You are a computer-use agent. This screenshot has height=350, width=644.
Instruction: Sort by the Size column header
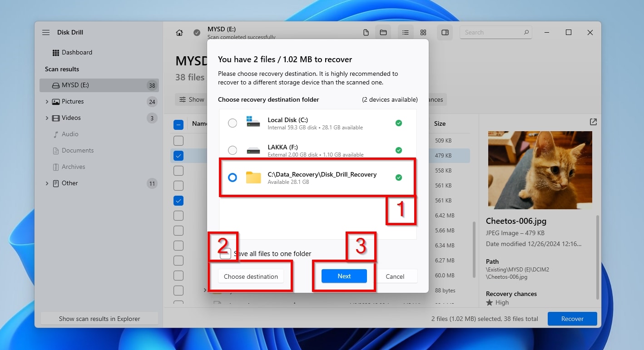(x=440, y=123)
